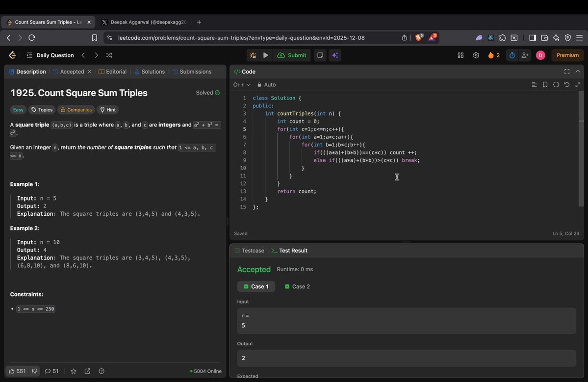Go to next daily question arrow
Screen dimensions: 588x382
(x=97, y=55)
